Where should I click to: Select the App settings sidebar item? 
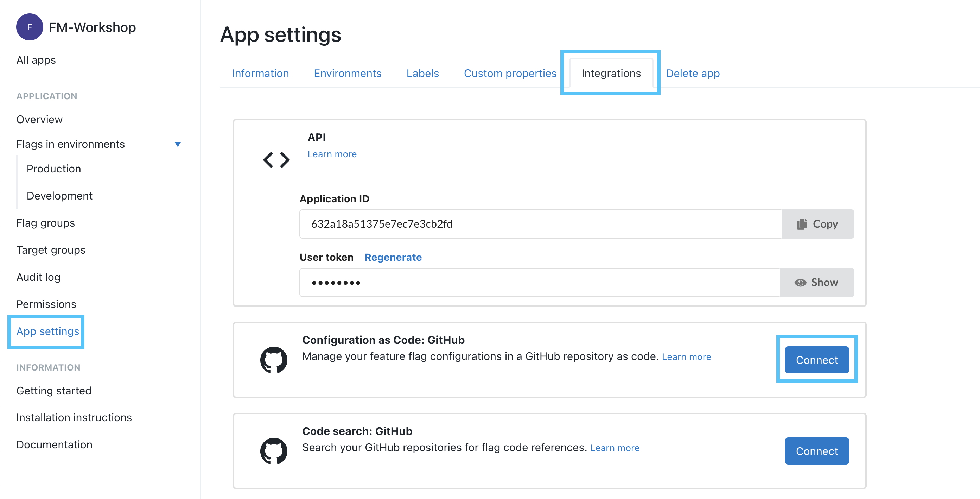47,331
